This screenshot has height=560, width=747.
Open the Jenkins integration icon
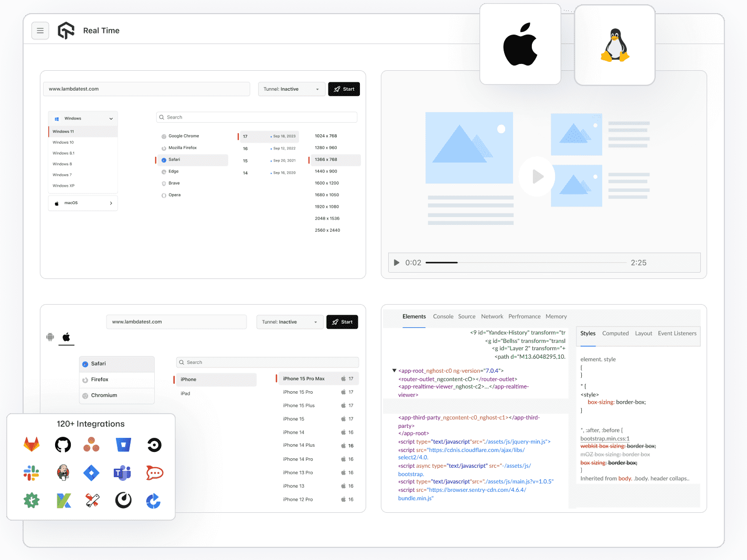tap(63, 473)
